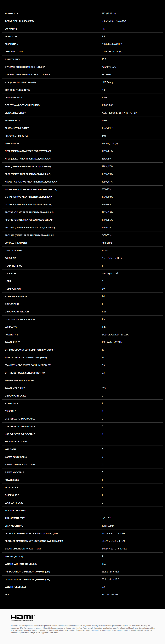Select the Panel Type IPS value
This screenshot has height=644, width=165.
coord(103,37)
